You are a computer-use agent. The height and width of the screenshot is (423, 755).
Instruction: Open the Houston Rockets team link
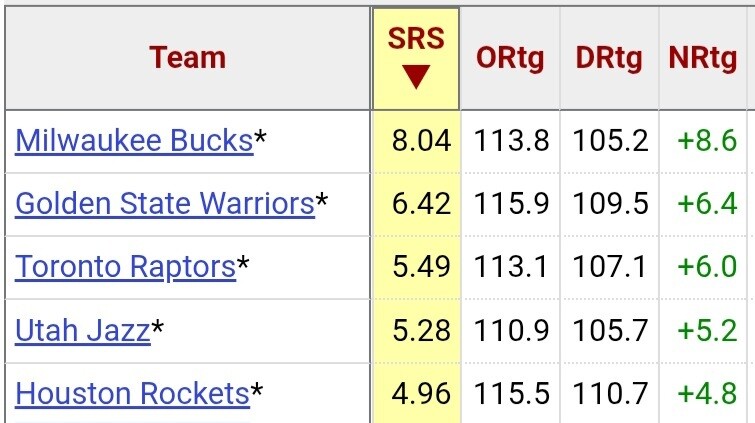(132, 393)
